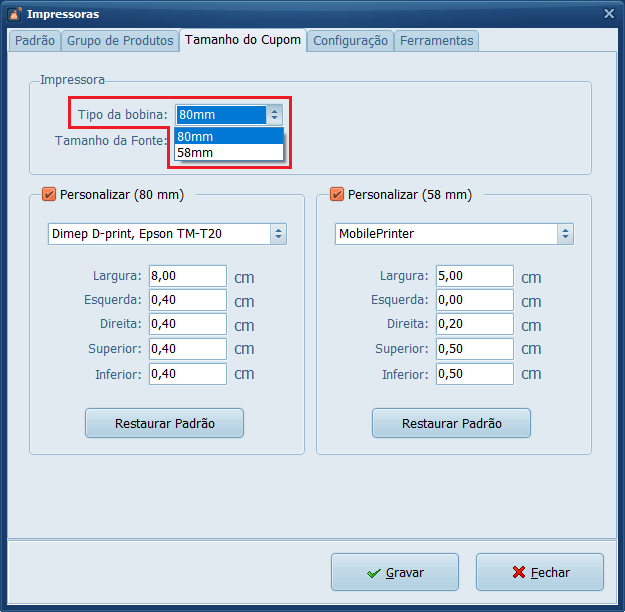Click the 80 mm Superior margin field
This screenshot has width=625, height=612.
click(188, 349)
